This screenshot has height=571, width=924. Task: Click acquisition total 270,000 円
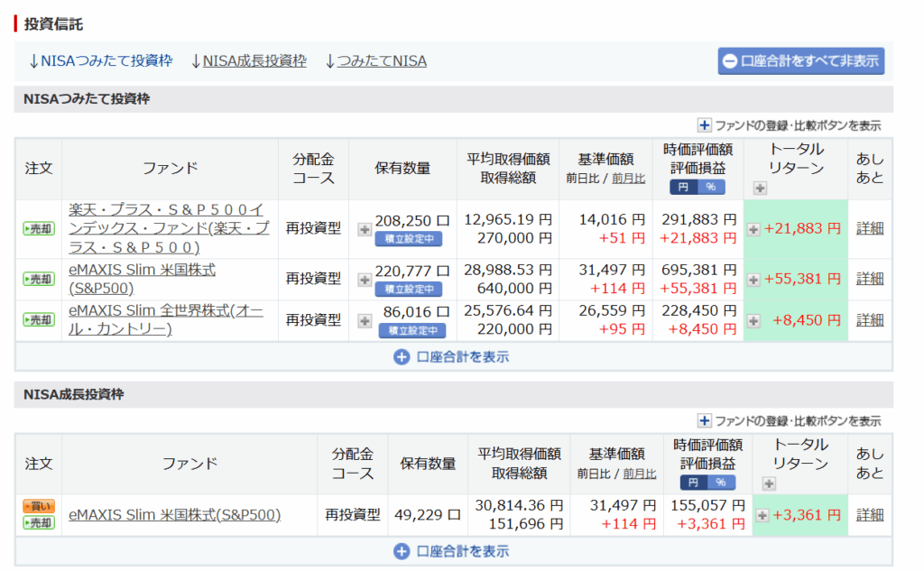514,238
